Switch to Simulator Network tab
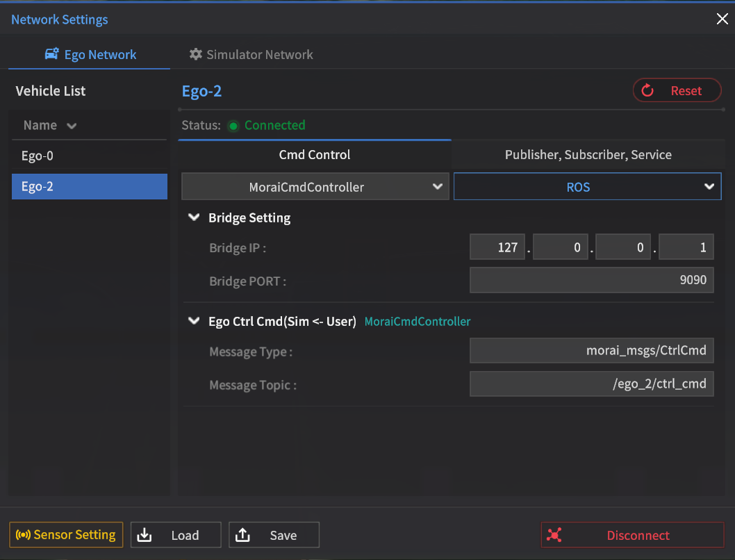Screen dimensions: 735x560 [251, 54]
